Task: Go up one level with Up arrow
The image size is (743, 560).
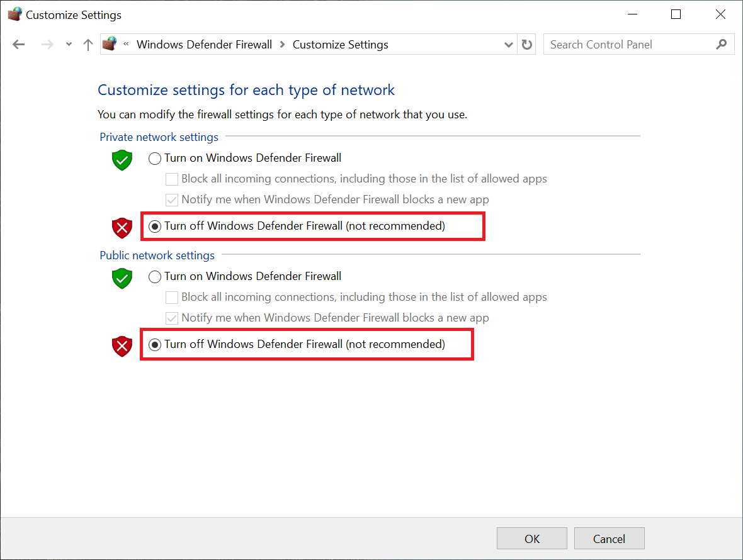Action: coord(88,45)
